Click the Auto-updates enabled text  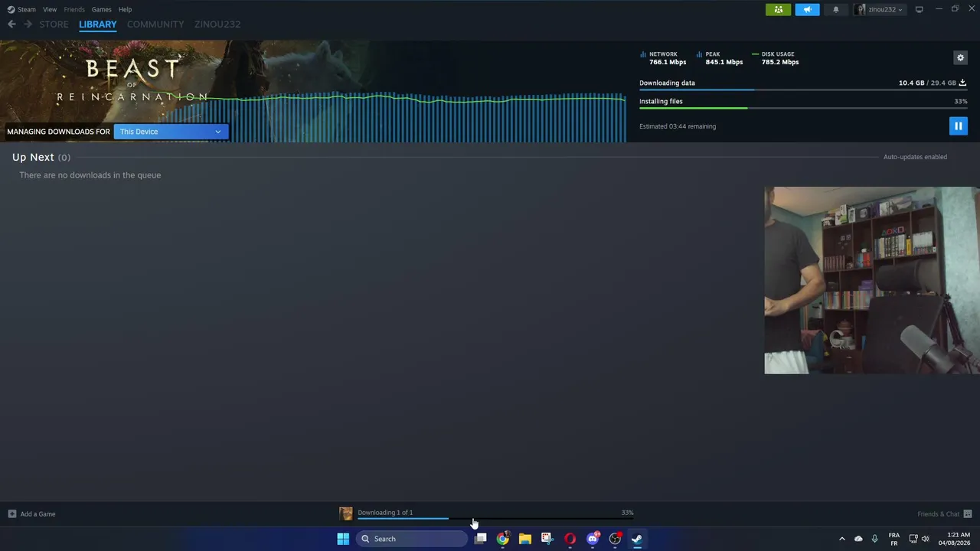pyautogui.click(x=915, y=157)
